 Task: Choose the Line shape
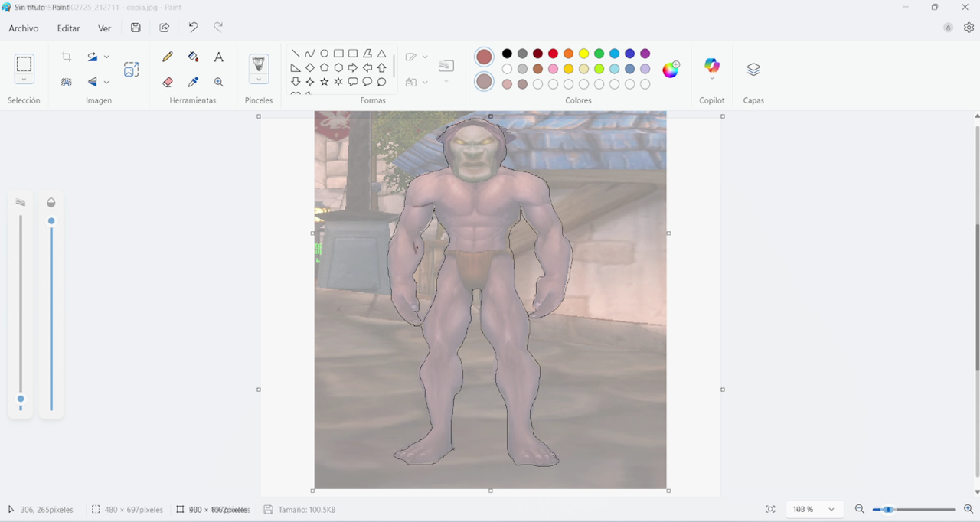pos(296,54)
